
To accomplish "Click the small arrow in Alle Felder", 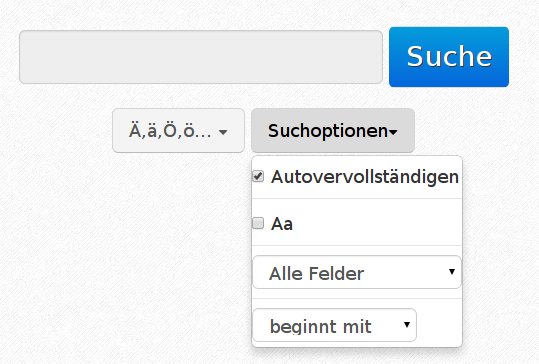I will click(x=452, y=272).
